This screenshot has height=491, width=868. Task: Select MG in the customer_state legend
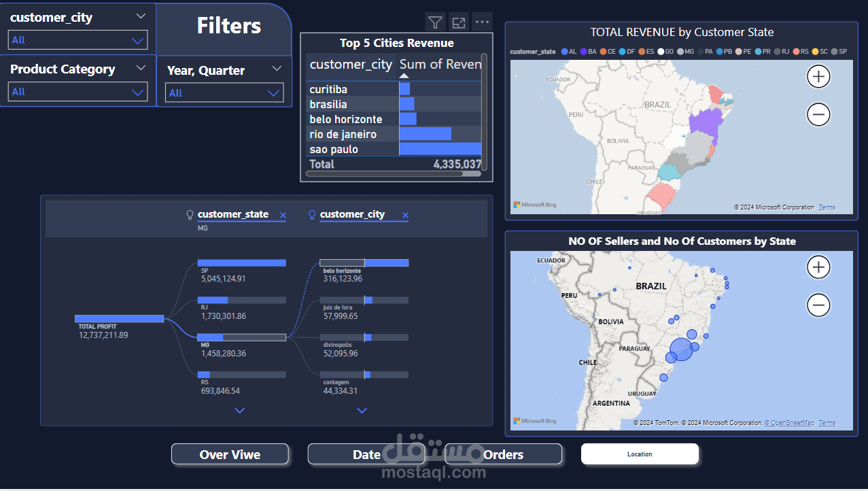pyautogui.click(x=685, y=52)
